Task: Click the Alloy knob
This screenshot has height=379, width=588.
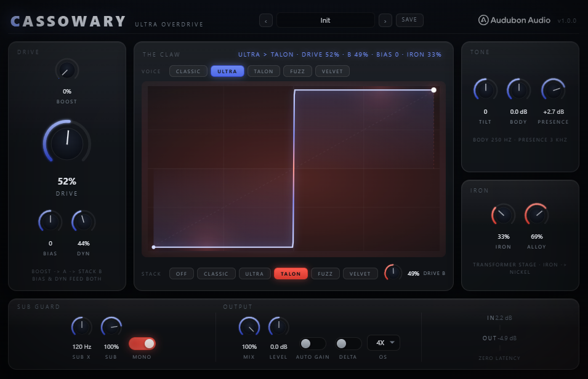Action: pos(537,215)
